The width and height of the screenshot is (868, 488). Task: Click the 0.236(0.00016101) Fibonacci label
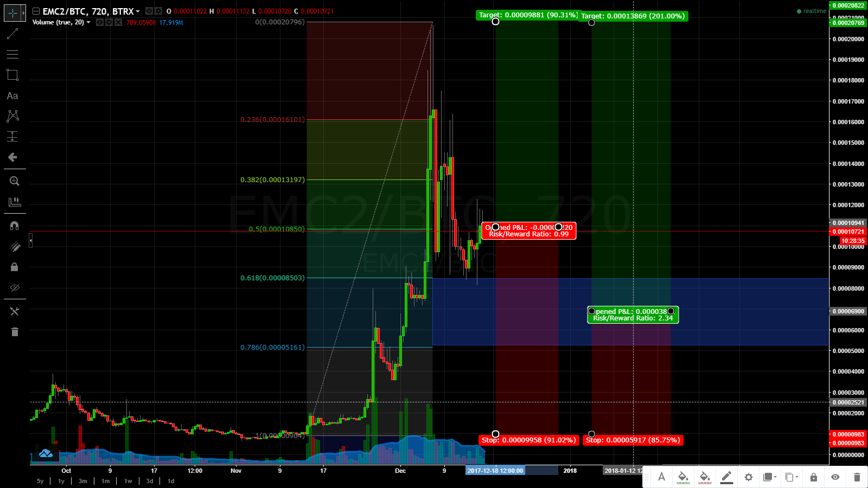click(x=273, y=120)
